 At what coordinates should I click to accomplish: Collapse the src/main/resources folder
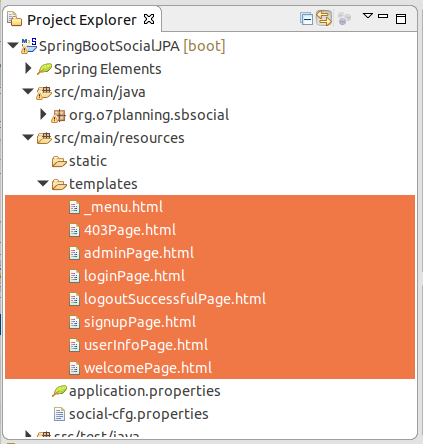coord(28,137)
